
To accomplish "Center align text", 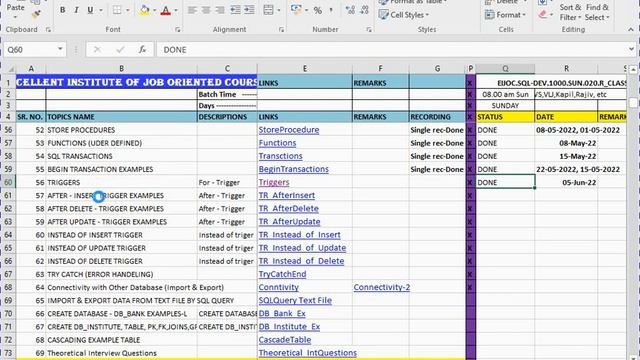I will (x=206, y=10).
